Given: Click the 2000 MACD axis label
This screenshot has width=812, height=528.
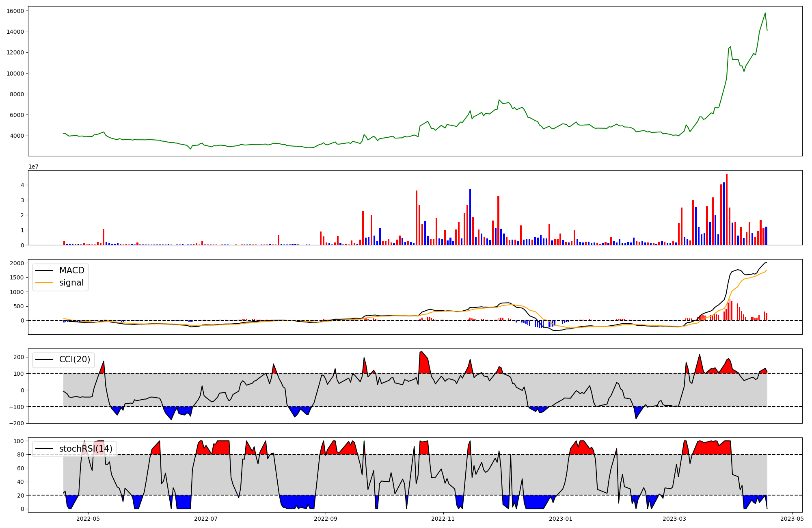Looking at the screenshot, I should [x=17, y=263].
